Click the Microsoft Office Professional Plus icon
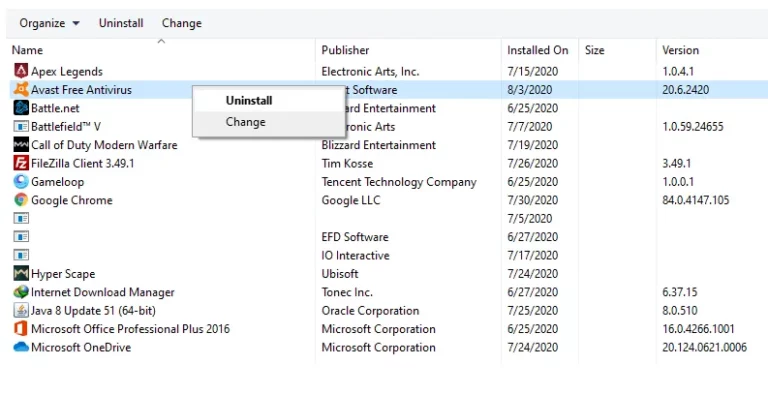This screenshot has height=395, width=768. tap(21, 329)
